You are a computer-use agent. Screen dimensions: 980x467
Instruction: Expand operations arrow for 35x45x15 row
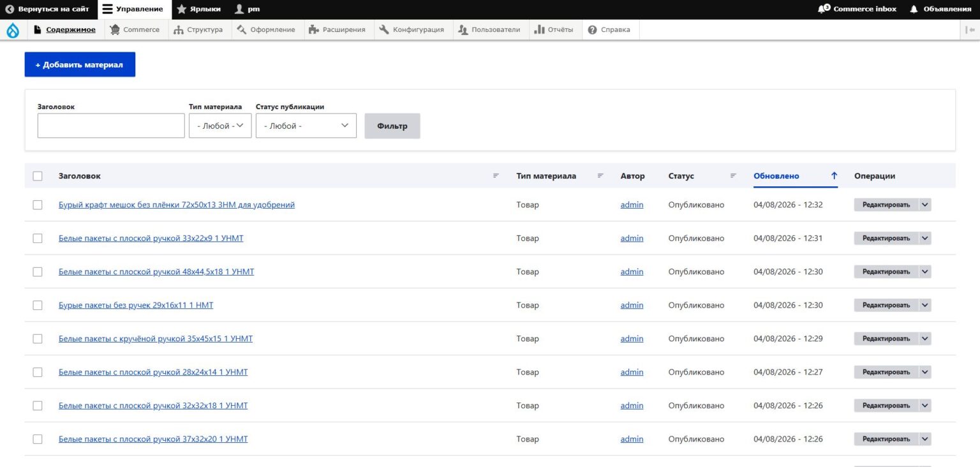pos(925,339)
